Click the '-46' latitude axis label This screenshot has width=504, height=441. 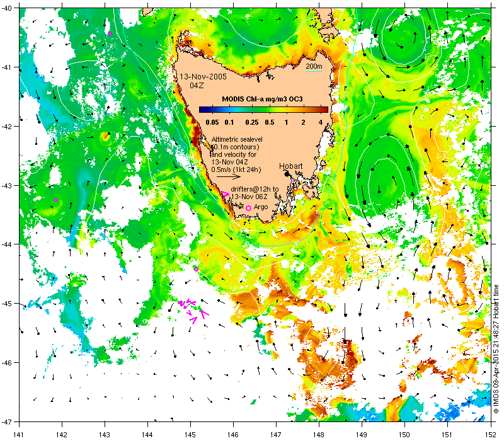(8, 363)
